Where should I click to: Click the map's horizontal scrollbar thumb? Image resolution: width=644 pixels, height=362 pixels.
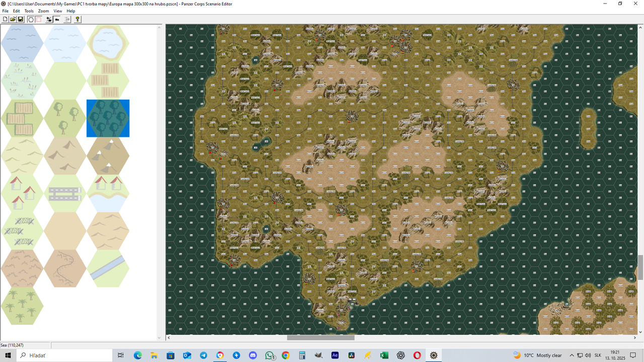click(320, 338)
